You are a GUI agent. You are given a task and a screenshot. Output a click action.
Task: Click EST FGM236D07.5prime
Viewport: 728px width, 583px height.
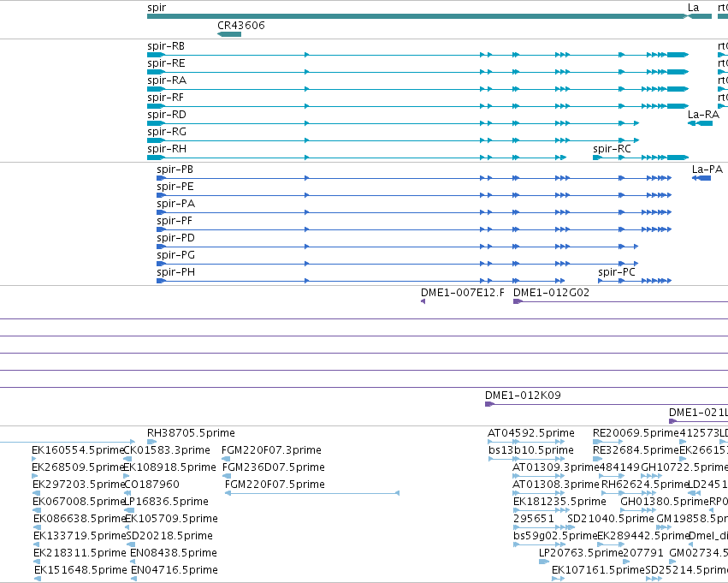(x=227, y=476)
